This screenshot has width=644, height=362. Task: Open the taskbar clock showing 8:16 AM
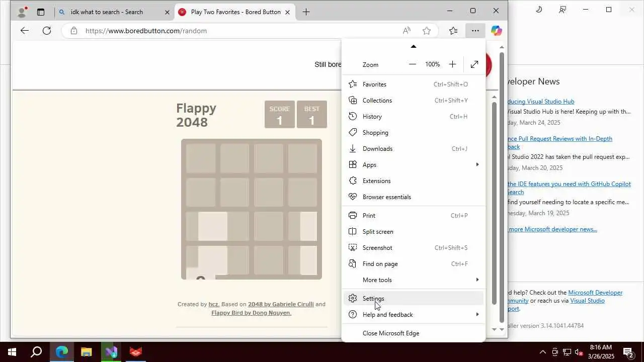601,352
